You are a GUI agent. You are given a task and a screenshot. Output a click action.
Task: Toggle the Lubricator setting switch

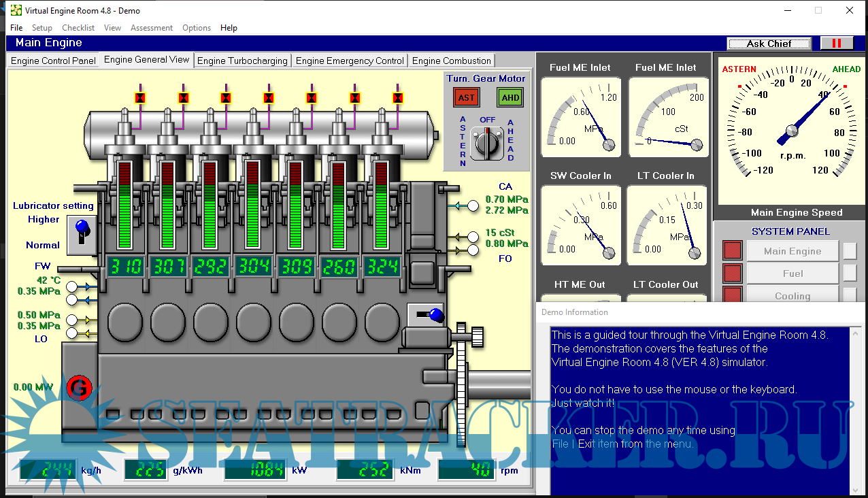tap(82, 231)
